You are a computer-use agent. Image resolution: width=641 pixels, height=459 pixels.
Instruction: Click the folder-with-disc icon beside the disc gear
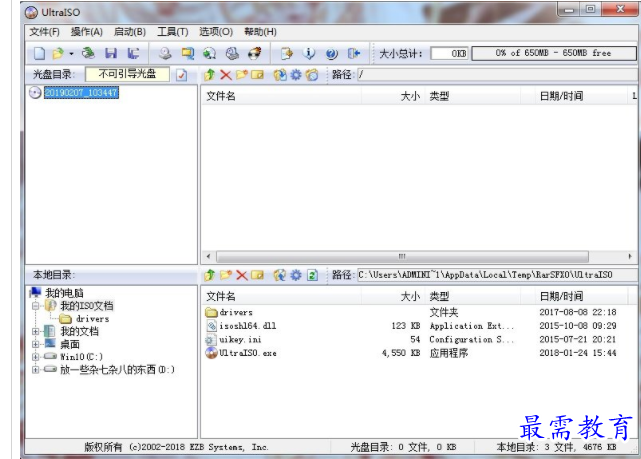coord(312,75)
